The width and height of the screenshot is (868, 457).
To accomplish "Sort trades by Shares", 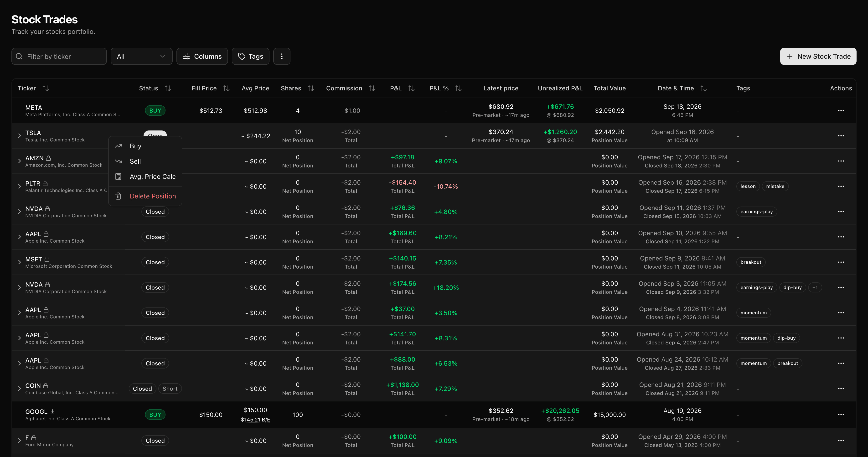I will tap(311, 88).
